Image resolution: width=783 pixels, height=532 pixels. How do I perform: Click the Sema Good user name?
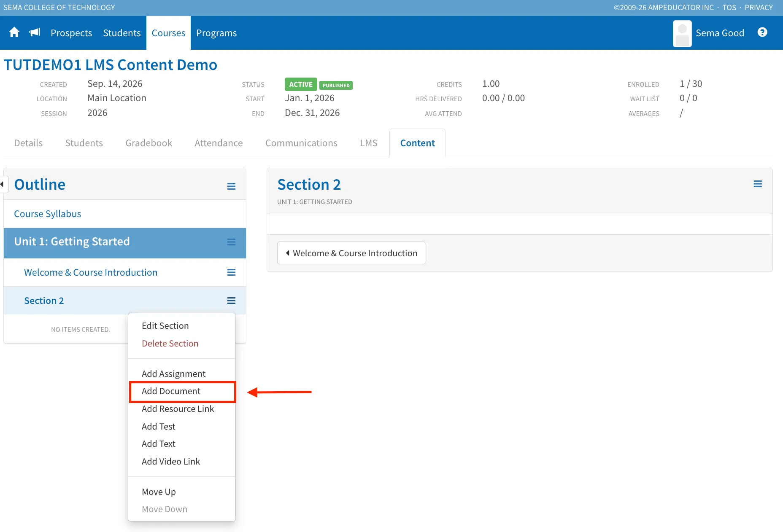[720, 33]
